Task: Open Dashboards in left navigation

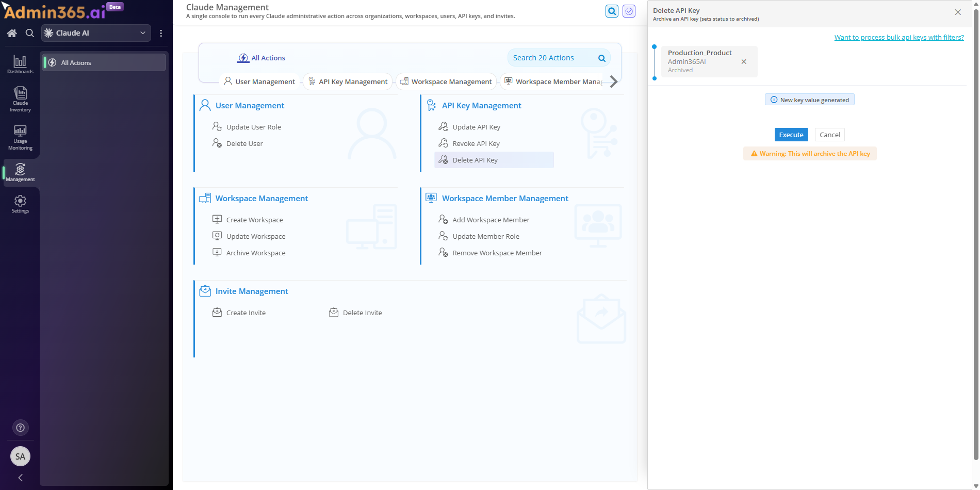Action: [x=20, y=64]
